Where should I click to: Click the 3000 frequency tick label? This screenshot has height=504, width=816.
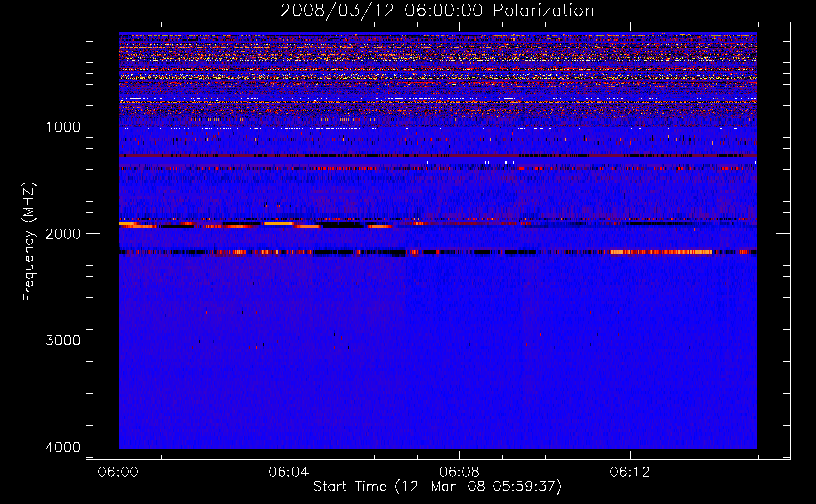tap(64, 340)
